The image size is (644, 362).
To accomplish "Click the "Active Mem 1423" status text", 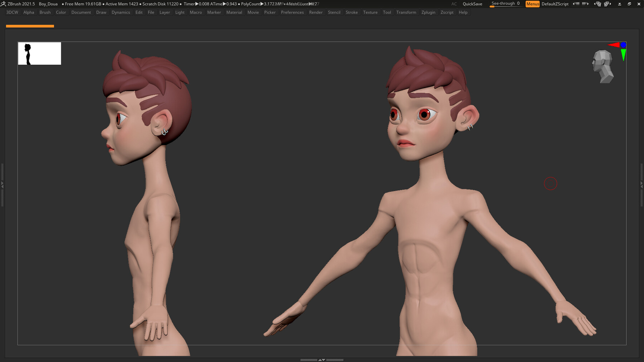I will coord(122,4).
